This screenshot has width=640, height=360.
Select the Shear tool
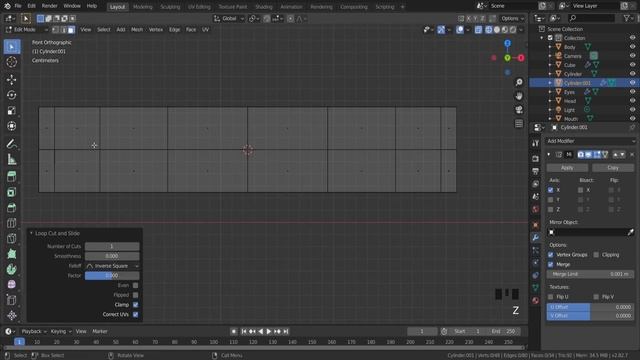pyautogui.click(x=12, y=300)
